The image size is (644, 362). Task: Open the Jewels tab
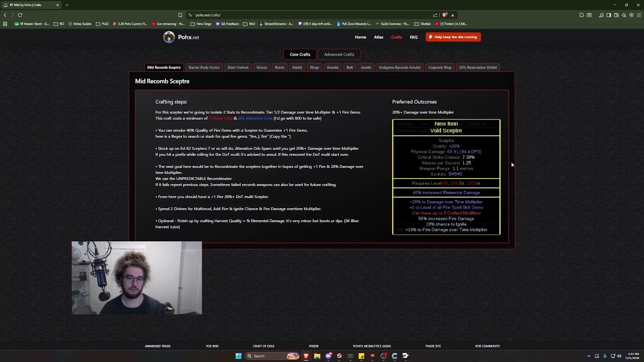366,67
